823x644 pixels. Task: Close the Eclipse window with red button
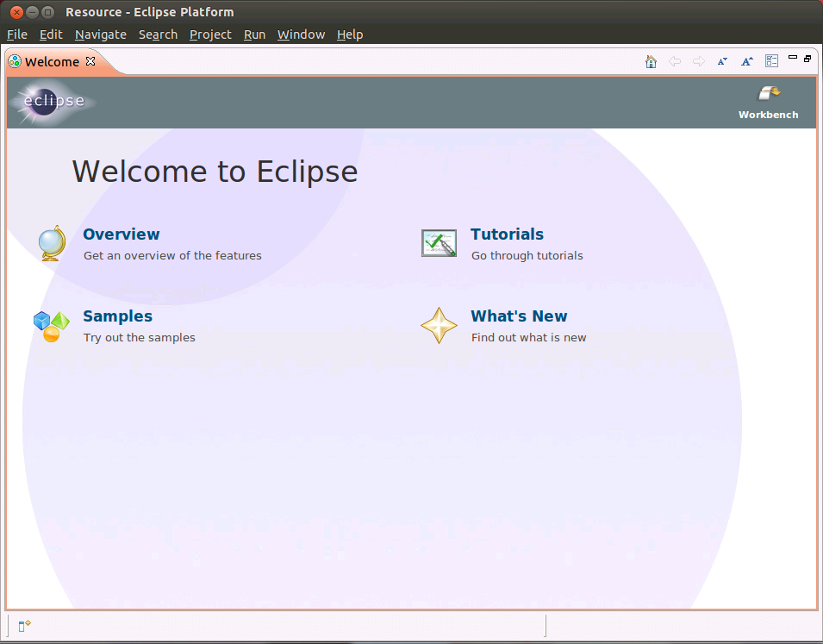[x=16, y=12]
